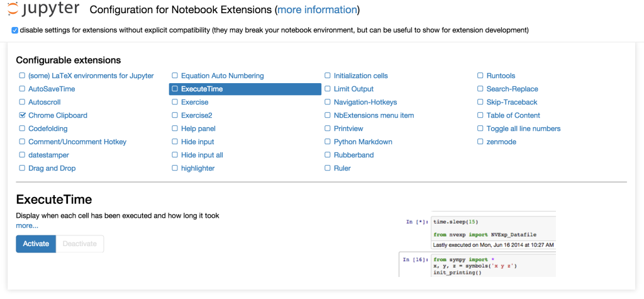Viewport: 644px width, 299px height.
Task: Select the Search-Replace extension
Action: [512, 89]
